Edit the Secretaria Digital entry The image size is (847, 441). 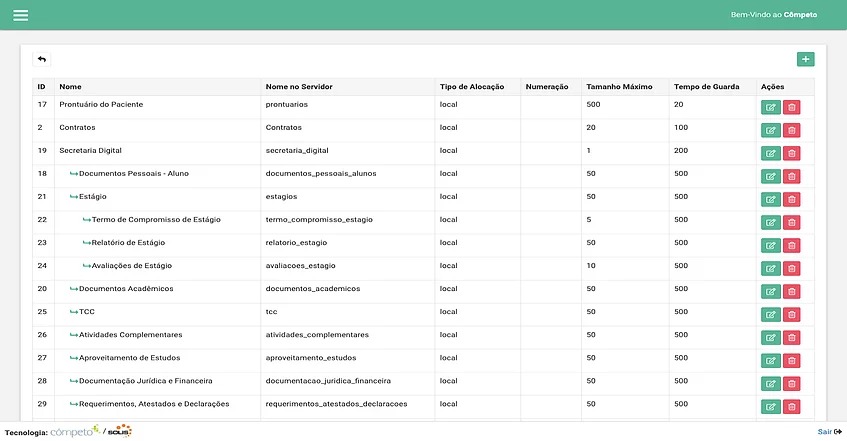click(x=770, y=153)
